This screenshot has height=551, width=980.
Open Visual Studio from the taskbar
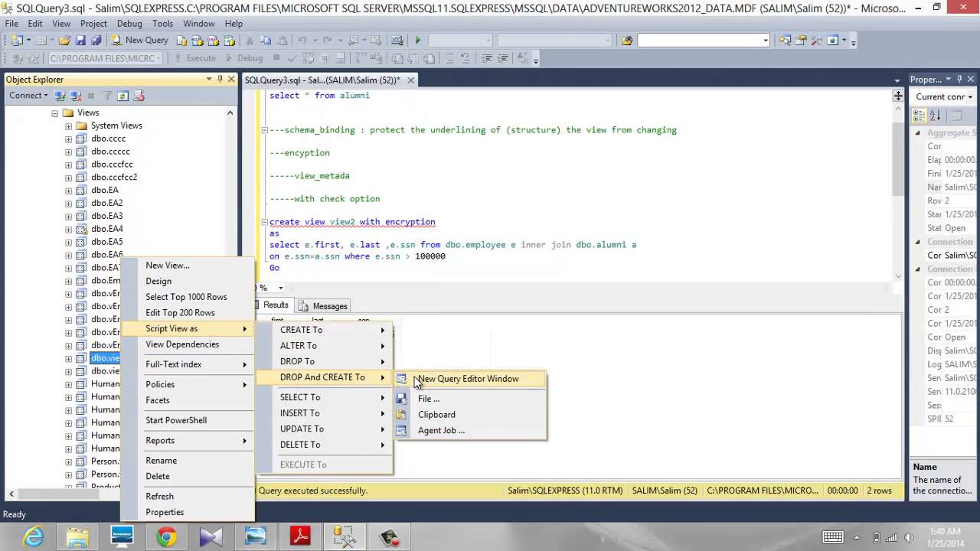click(x=211, y=536)
